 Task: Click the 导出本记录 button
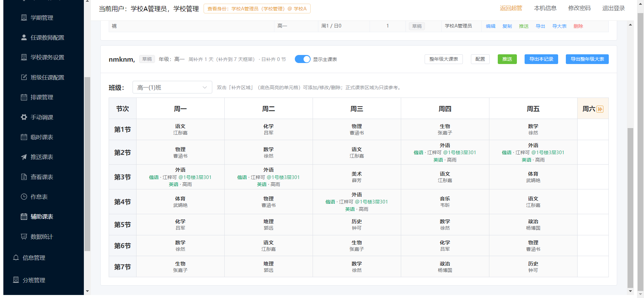tap(541, 59)
